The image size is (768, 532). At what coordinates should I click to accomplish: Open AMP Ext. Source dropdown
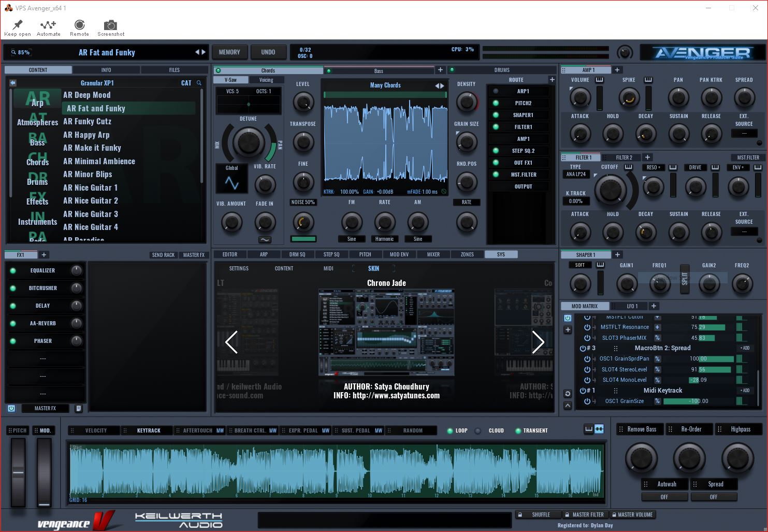(744, 134)
